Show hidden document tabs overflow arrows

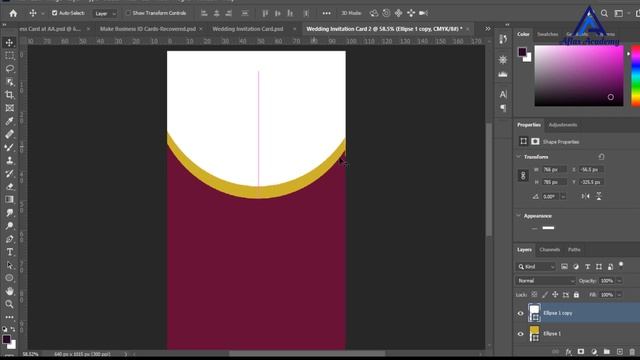488,29
